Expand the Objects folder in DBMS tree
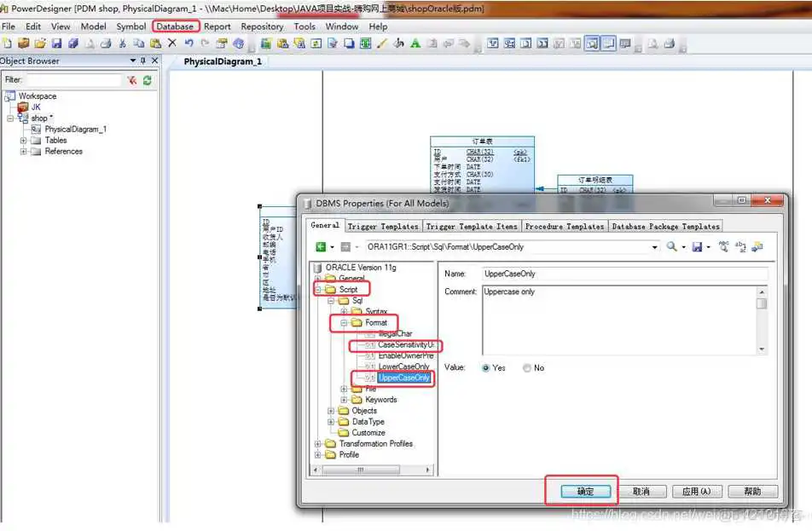Screen dimensions: 812x531 [330, 411]
